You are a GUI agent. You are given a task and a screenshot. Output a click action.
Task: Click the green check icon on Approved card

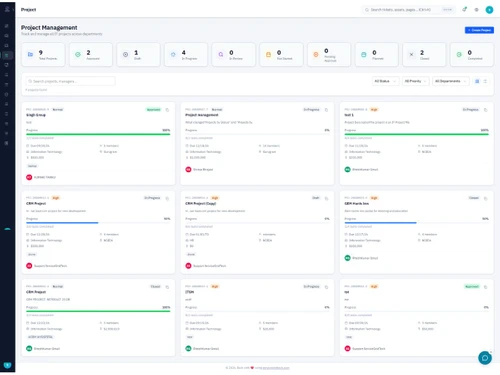(78, 54)
